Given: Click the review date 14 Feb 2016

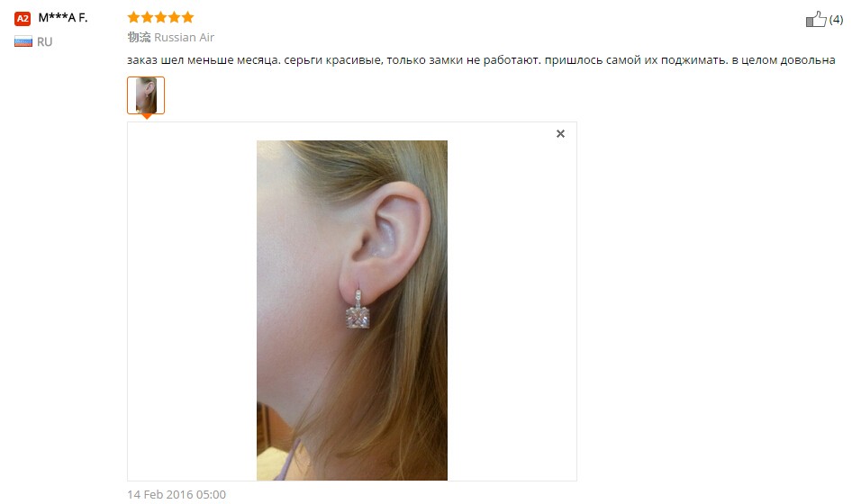Looking at the screenshot, I should click(x=177, y=494).
